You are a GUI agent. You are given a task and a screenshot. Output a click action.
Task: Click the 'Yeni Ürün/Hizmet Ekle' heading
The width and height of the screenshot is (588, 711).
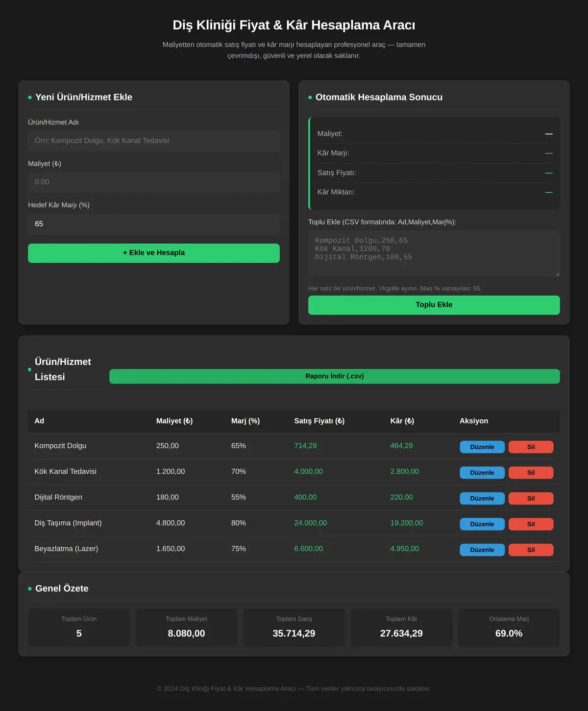pyautogui.click(x=84, y=97)
